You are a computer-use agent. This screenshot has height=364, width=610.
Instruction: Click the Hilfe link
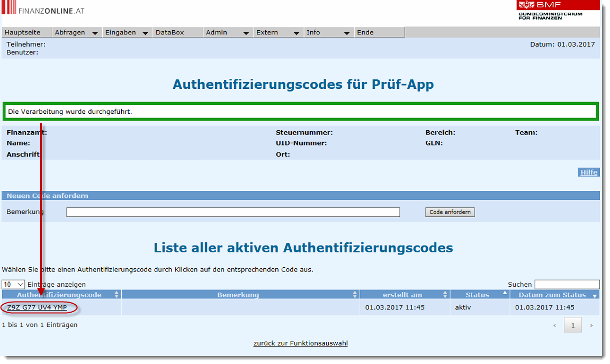pos(589,172)
